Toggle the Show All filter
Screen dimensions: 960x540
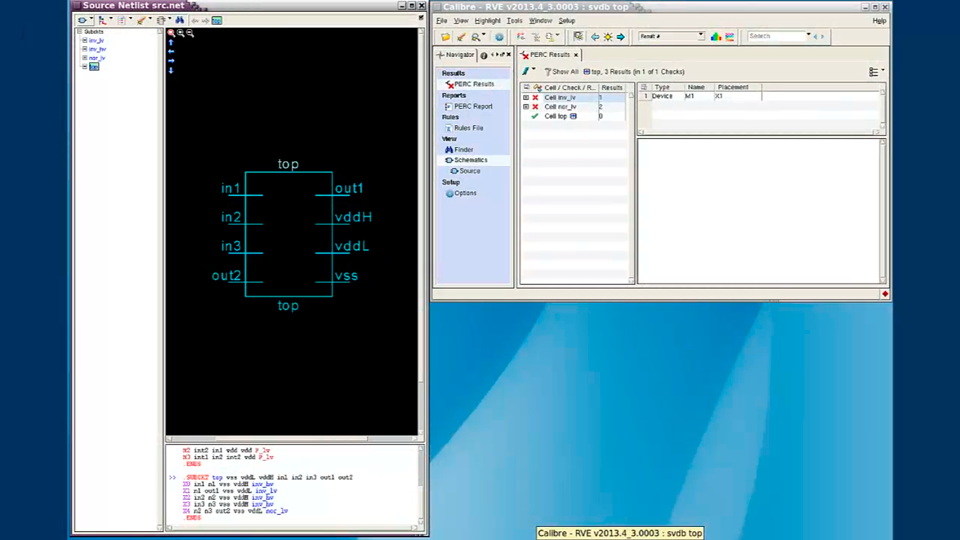tap(561, 72)
